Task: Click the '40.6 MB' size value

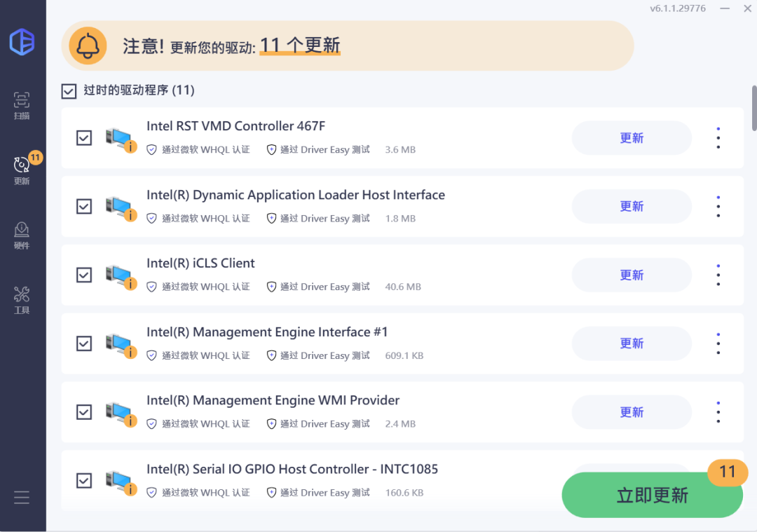Action: pos(403,287)
